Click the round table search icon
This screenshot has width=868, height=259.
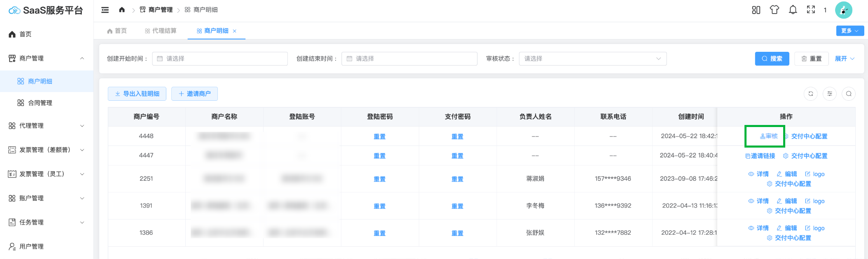pyautogui.click(x=848, y=94)
